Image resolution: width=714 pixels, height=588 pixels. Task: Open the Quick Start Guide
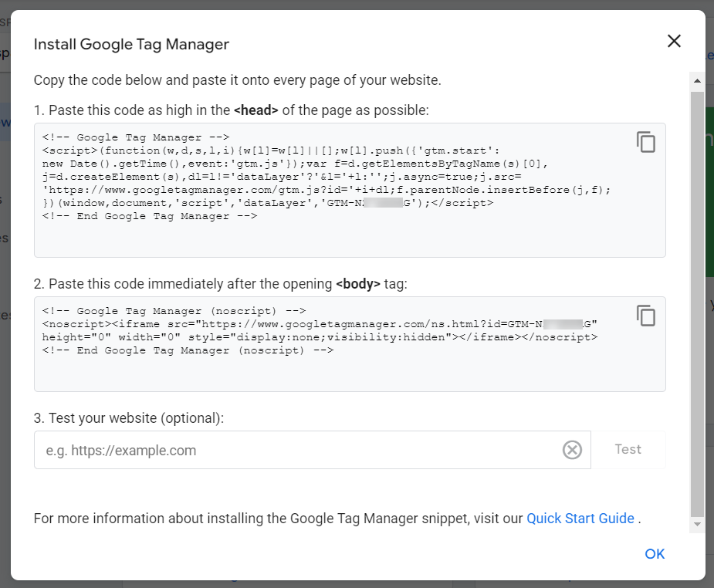pos(580,518)
